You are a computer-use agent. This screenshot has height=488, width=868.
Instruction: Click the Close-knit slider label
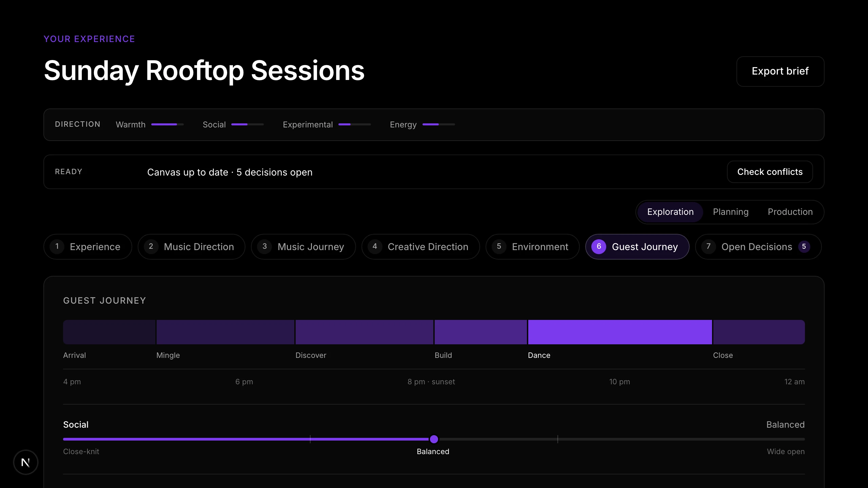(81, 451)
